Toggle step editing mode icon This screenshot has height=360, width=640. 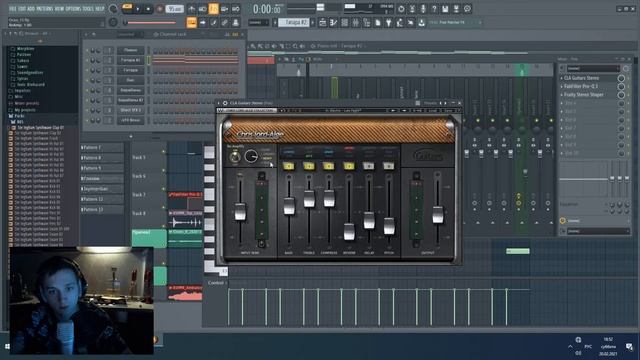pos(213,22)
